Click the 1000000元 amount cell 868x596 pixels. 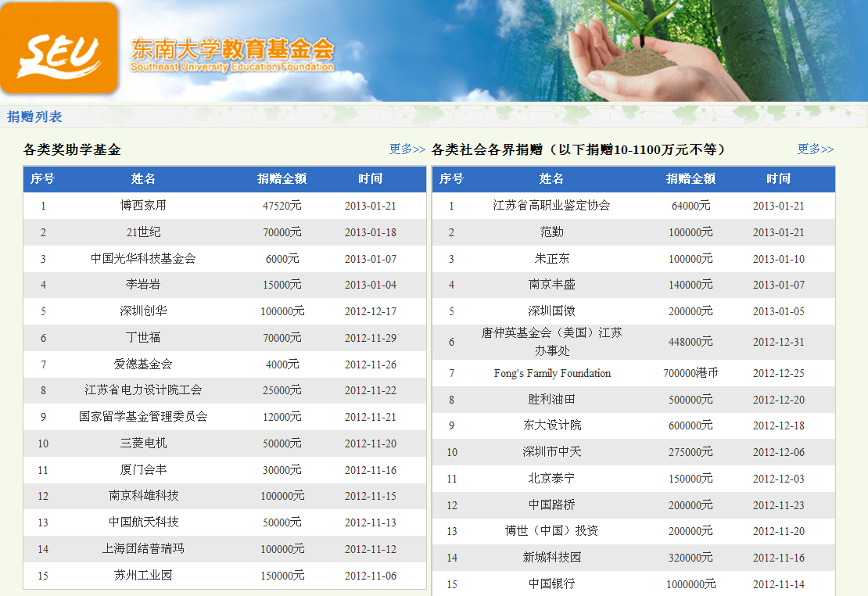pyautogui.click(x=690, y=584)
